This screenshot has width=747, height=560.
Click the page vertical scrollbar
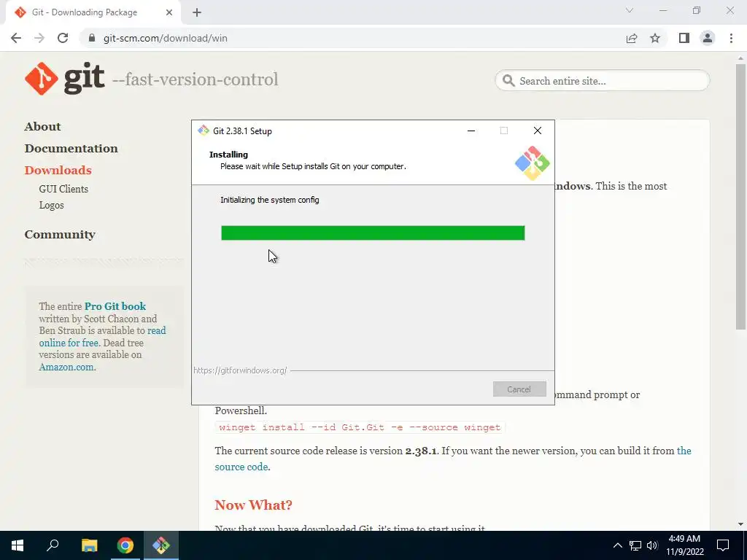point(740,197)
